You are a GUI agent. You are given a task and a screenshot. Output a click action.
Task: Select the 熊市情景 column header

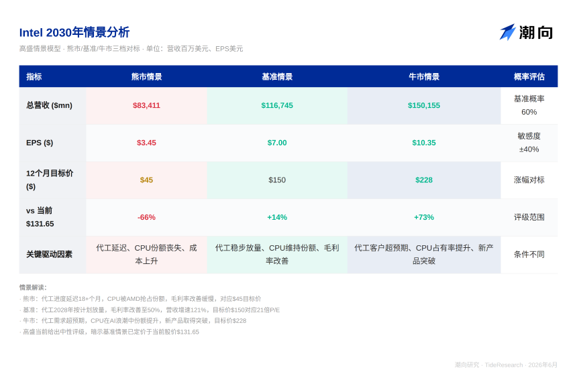(146, 76)
